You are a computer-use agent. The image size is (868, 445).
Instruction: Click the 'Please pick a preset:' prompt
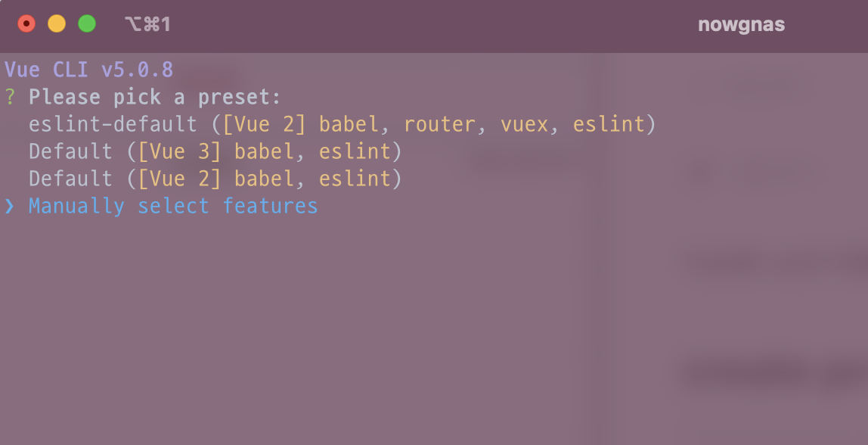tap(155, 97)
